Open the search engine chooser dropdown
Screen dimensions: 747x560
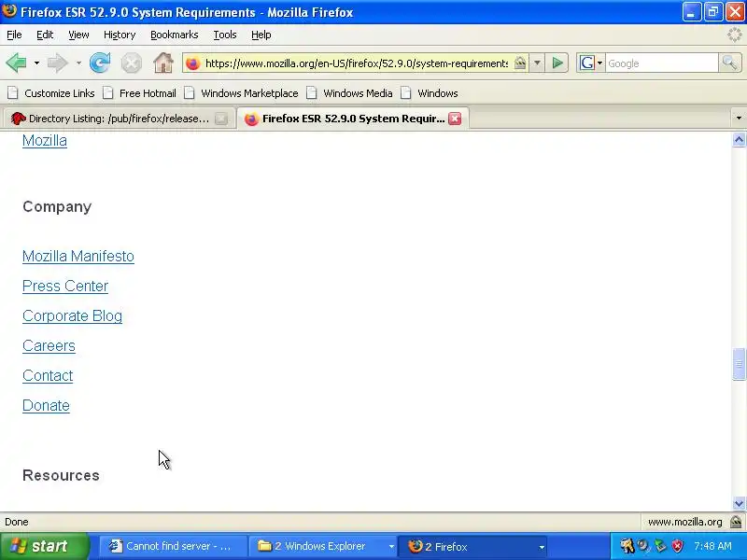click(599, 63)
